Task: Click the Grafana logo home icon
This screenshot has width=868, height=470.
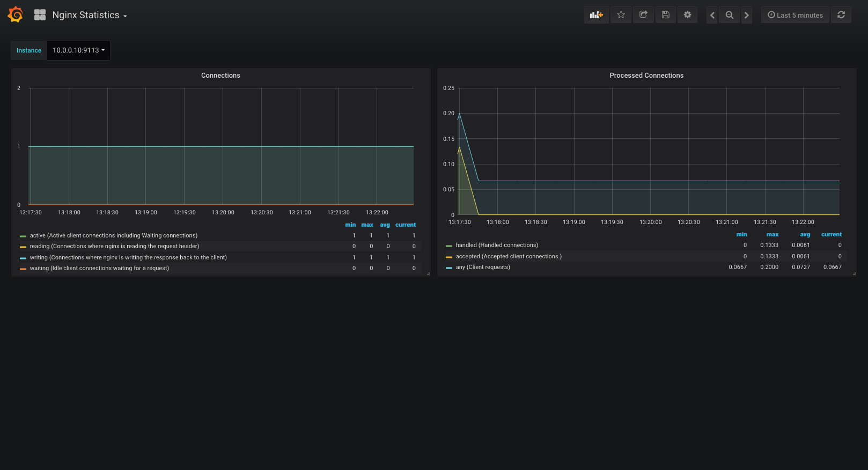Action: [16, 15]
